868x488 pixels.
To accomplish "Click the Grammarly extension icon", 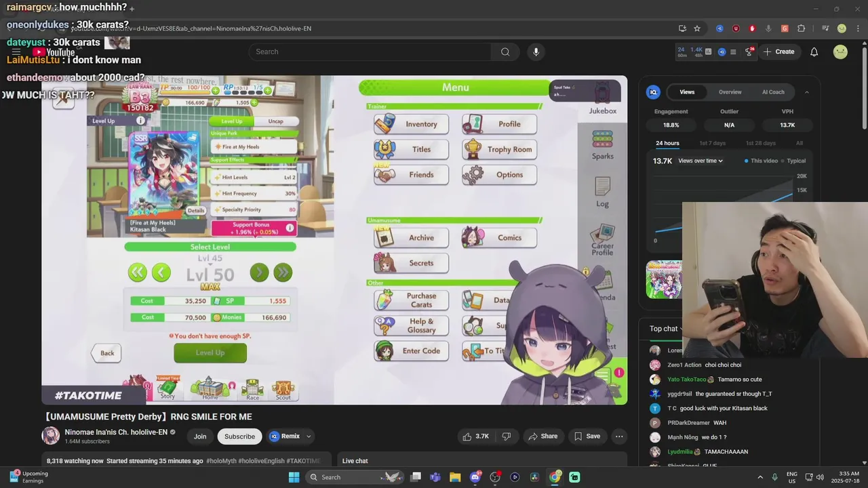I will pyautogui.click(x=785, y=28).
